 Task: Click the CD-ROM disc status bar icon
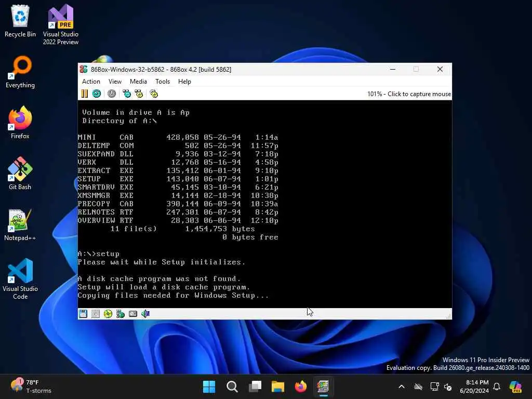(108, 314)
